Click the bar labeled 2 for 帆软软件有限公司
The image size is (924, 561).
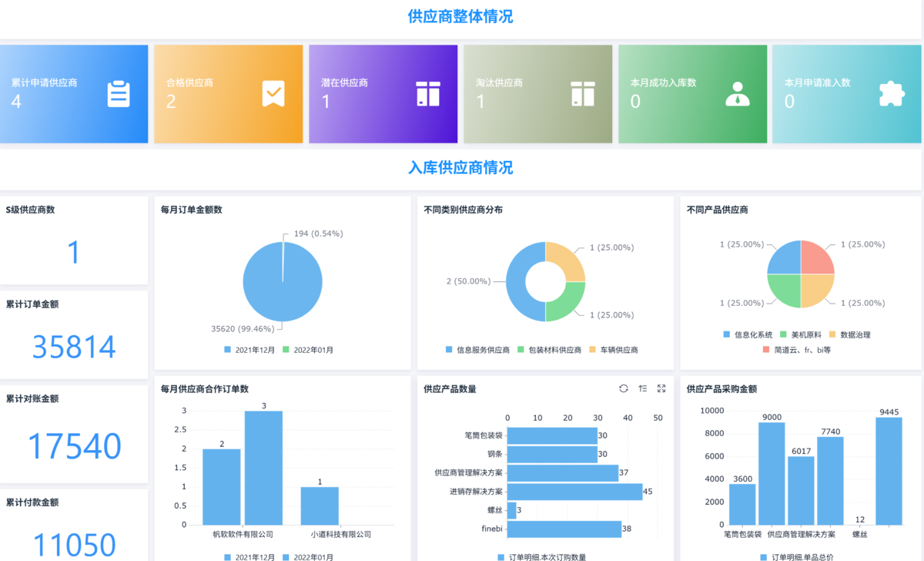222,486
